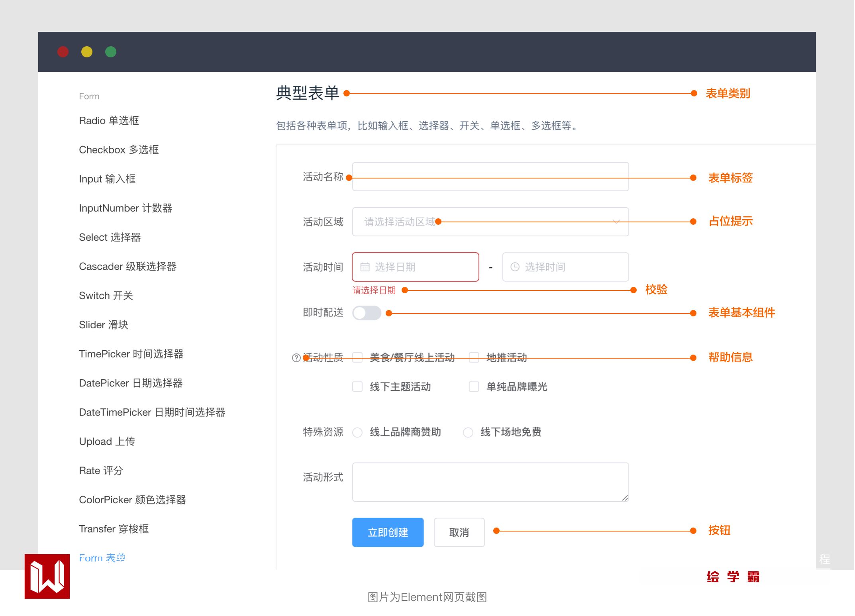The height and width of the screenshot is (616, 855).
Task: Click the help question-mark icon beside 活动性质
Action: 296,358
